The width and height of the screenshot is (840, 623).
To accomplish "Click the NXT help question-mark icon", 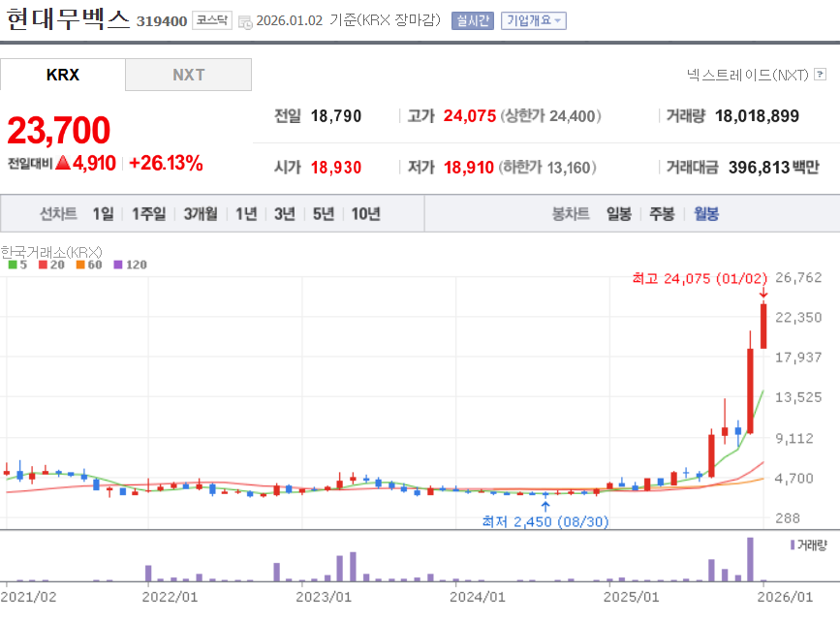I will point(820,74).
